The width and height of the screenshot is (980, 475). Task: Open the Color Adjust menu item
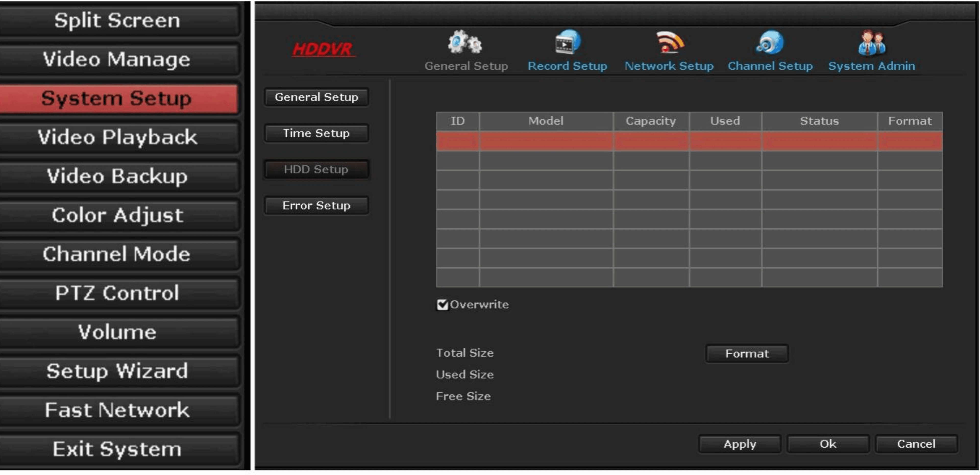click(118, 215)
